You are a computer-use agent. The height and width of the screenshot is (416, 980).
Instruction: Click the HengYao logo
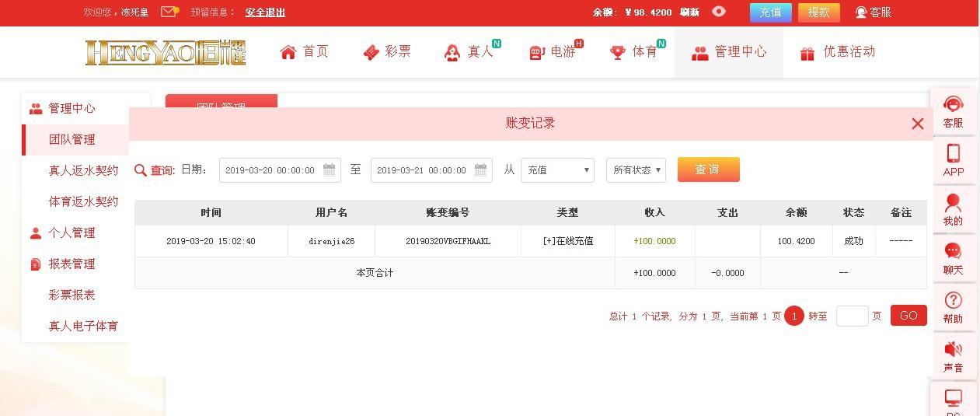tap(166, 52)
